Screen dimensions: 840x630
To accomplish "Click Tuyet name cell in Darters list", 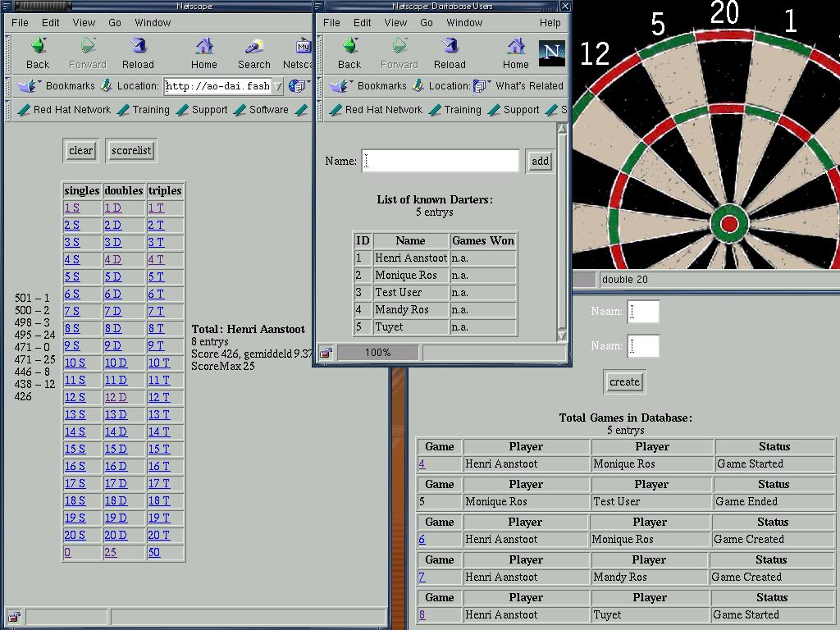I will click(411, 326).
